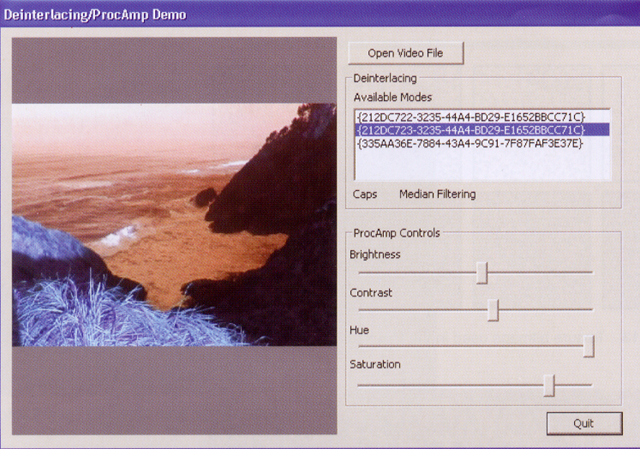
Task: Click Saturation track right of the thumb
Action: coord(575,384)
